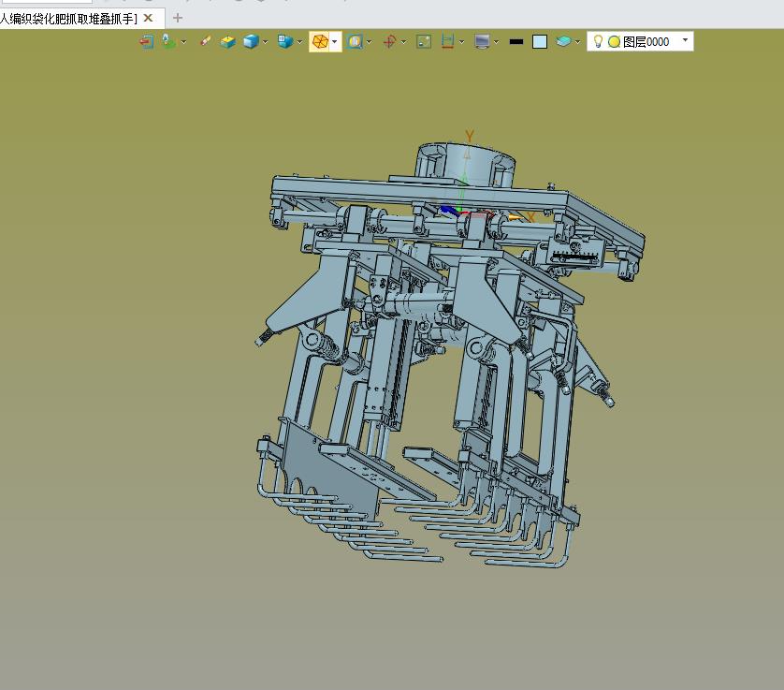Screen dimensions: 784x690
Task: Click the blue cube view orientation icon
Action: point(285,41)
